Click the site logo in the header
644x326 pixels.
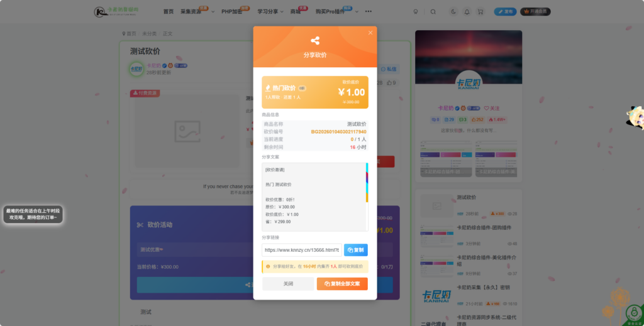click(x=116, y=11)
